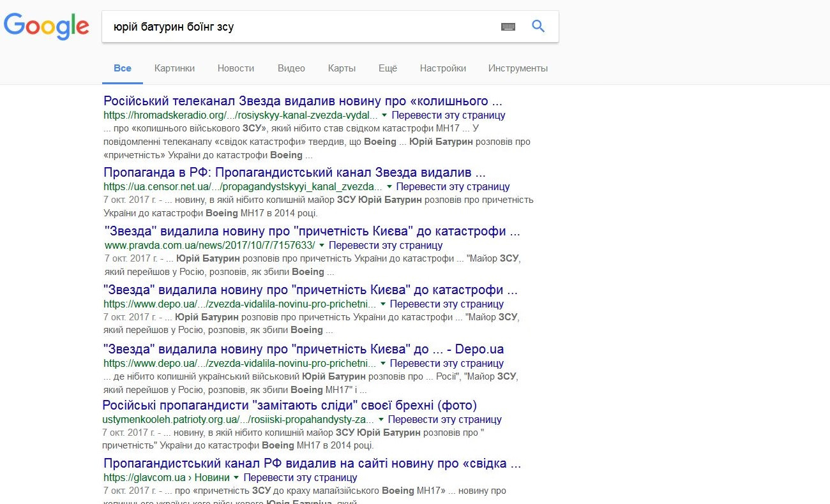Open the pravda.com.ua result title link
Image resolution: width=830 pixels, height=504 pixels.
(312, 231)
